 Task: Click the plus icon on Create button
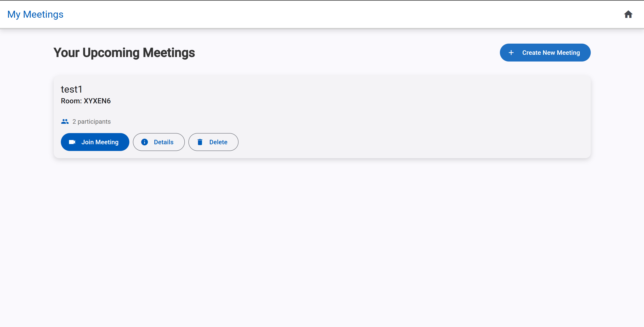point(511,53)
